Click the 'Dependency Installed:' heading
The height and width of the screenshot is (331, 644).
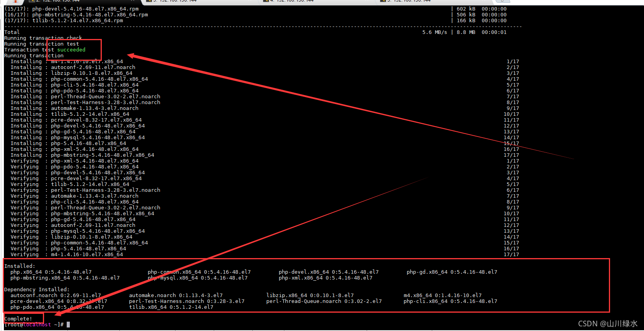pos(37,289)
